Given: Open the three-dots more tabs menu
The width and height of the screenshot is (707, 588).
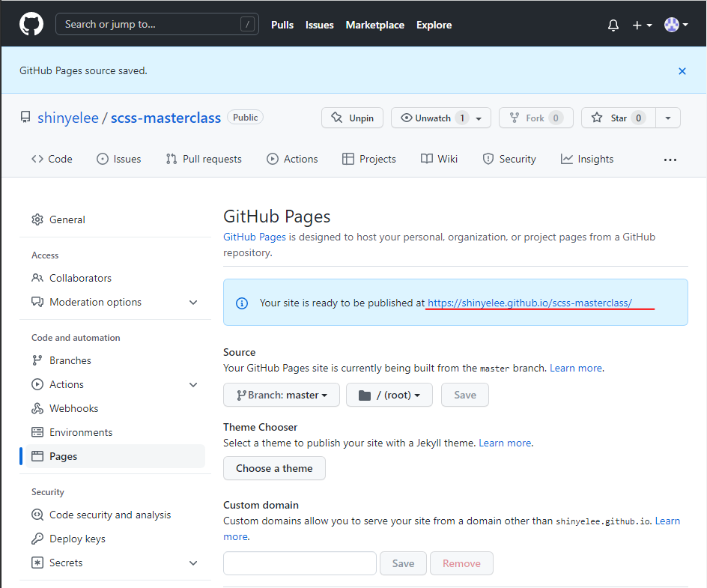Looking at the screenshot, I should pos(670,160).
